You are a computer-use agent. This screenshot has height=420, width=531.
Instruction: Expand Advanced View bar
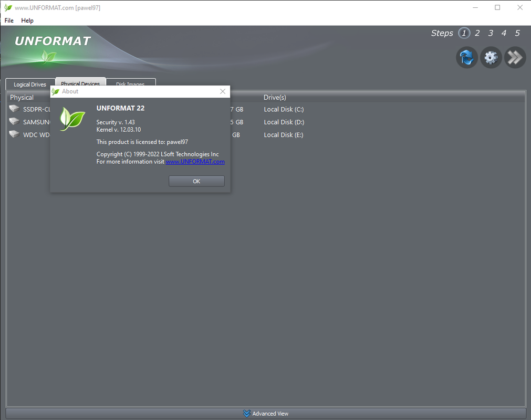[266, 413]
